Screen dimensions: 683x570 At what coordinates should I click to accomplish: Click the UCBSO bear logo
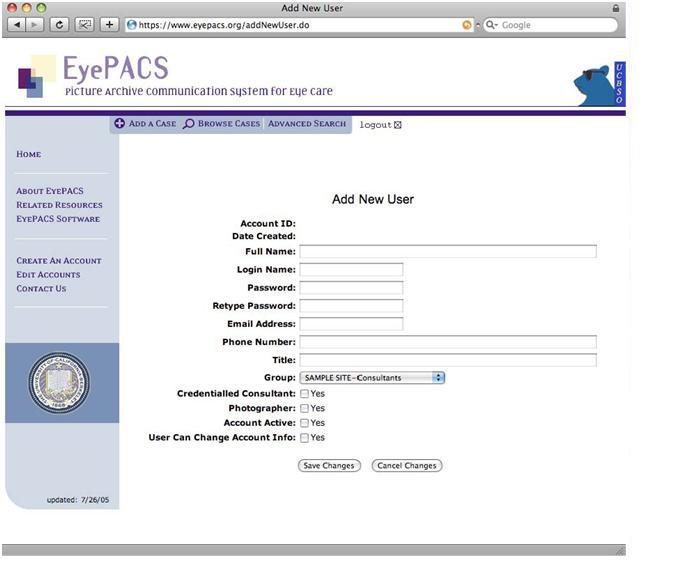(x=599, y=84)
